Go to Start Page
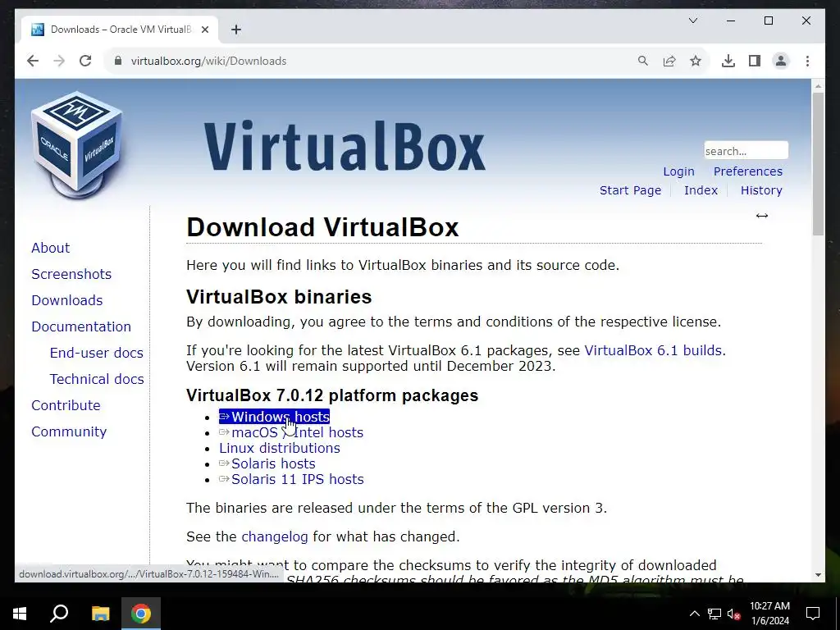840x630 pixels. [x=630, y=190]
